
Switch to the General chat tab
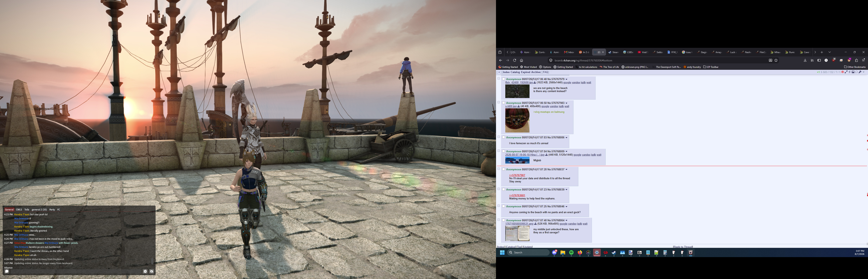[9, 210]
